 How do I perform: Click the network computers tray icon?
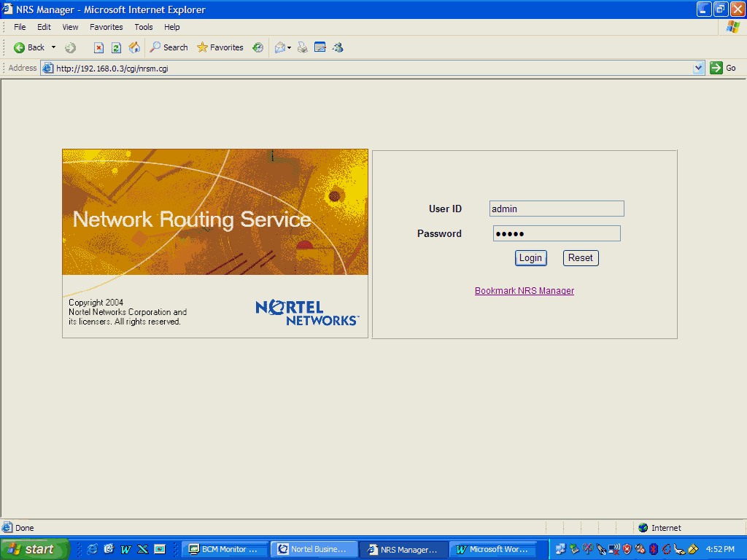tap(561, 549)
